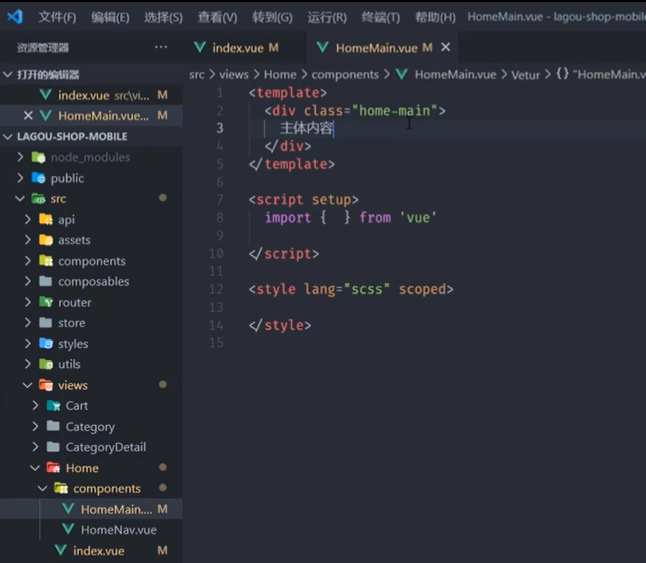The image size is (646, 563).
Task: Select the styles folder label
Action: click(x=73, y=344)
